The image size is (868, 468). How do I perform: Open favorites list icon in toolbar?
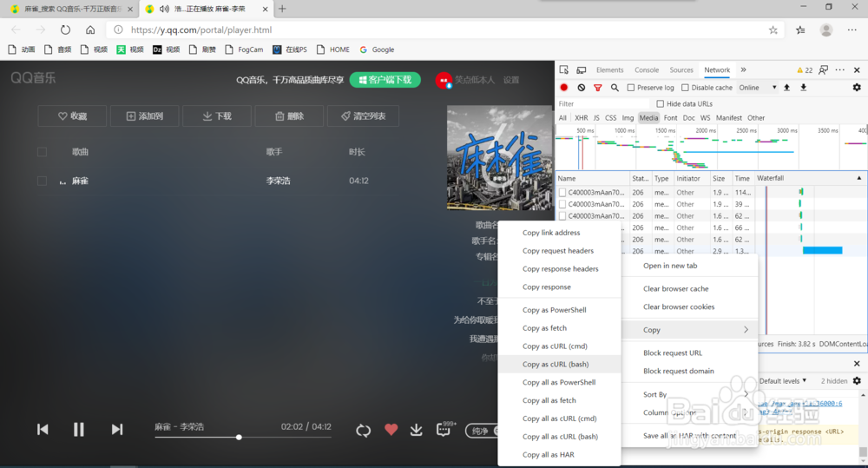(800, 30)
